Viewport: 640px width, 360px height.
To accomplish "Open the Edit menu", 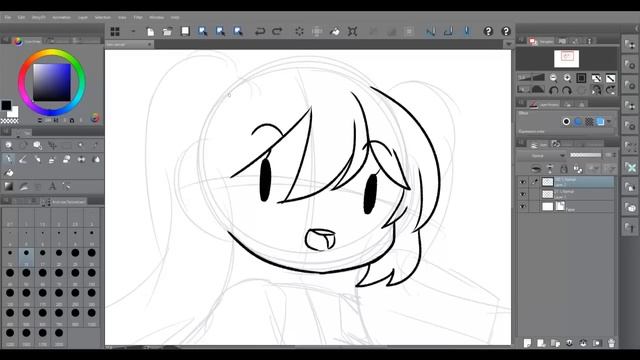I will tap(21, 18).
